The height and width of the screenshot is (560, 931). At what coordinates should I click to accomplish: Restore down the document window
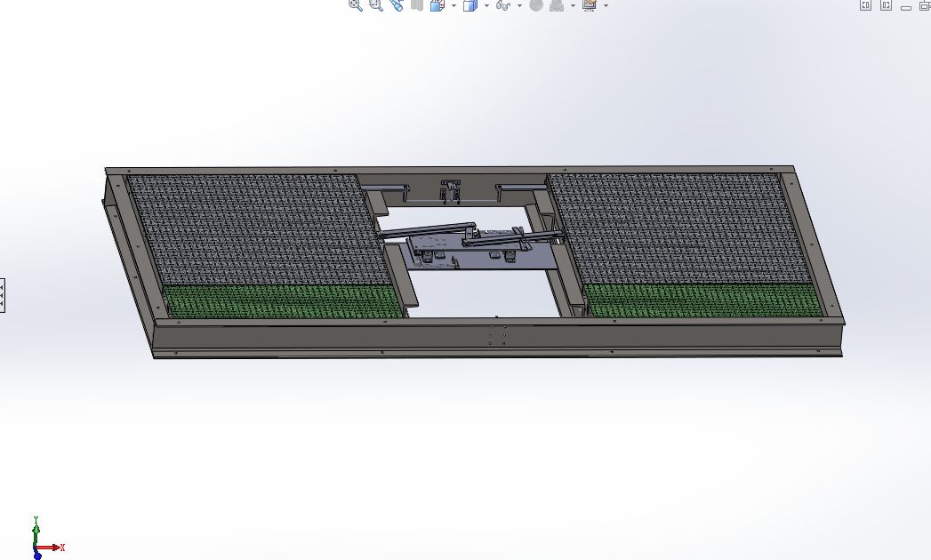pyautogui.click(x=925, y=6)
